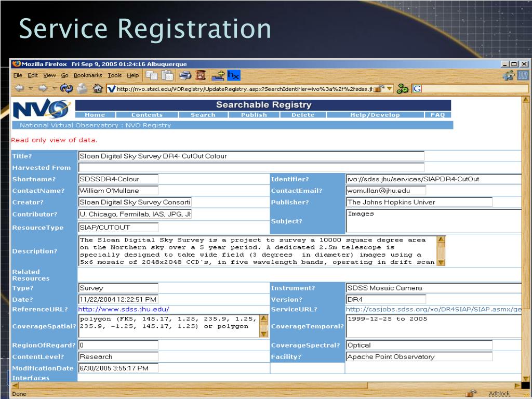
Task: Click the Creator input field
Action: (x=135, y=202)
